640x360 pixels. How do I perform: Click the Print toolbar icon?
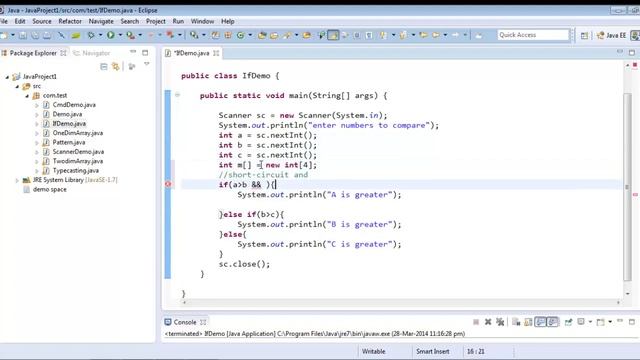[47, 36]
